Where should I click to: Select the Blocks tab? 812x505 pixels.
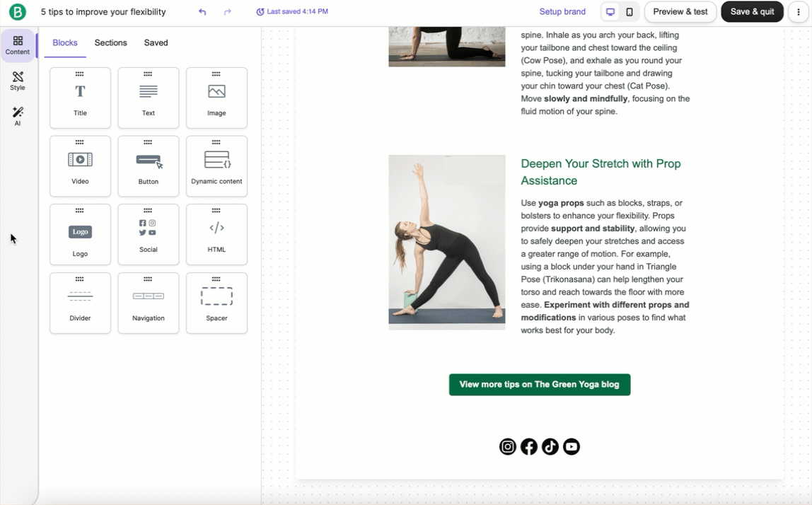[65, 43]
